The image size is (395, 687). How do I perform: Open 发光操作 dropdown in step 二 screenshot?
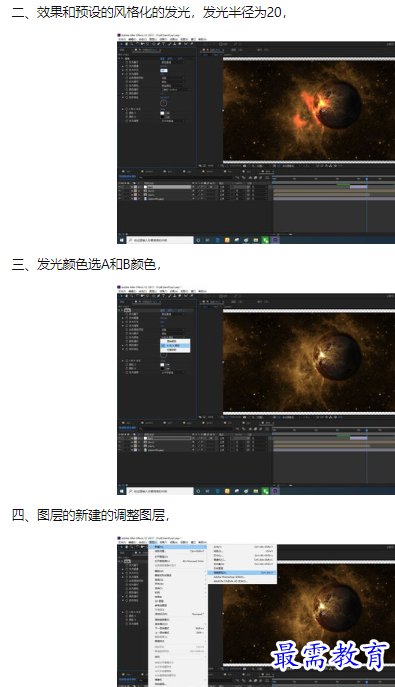click(x=173, y=81)
